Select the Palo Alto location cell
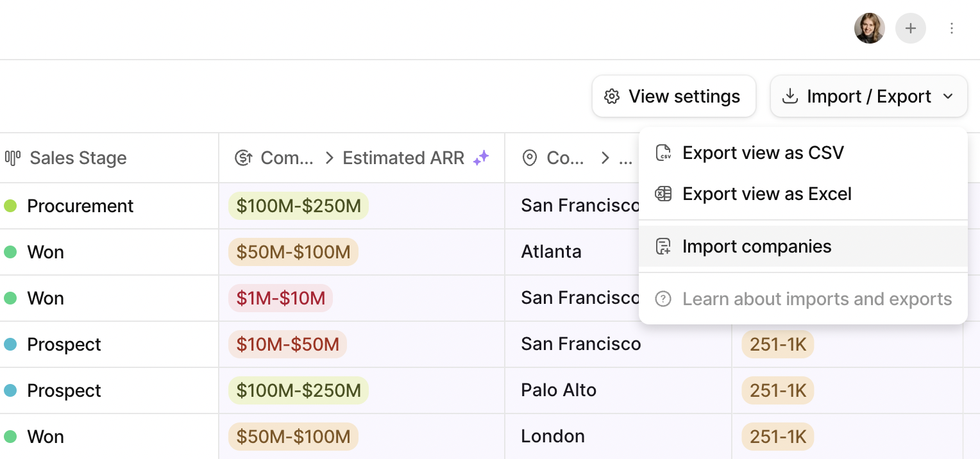The image size is (980, 459). click(x=618, y=390)
